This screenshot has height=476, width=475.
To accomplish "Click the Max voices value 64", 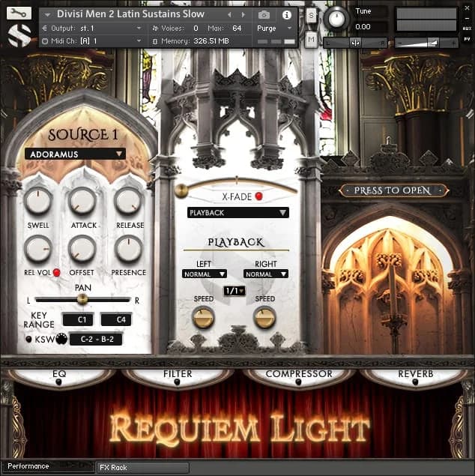I will [x=237, y=28].
